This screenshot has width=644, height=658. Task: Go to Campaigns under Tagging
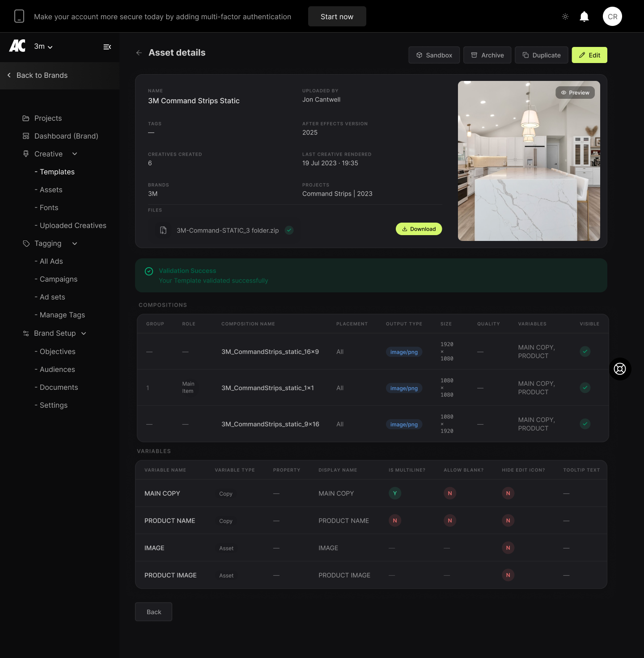[x=59, y=279]
